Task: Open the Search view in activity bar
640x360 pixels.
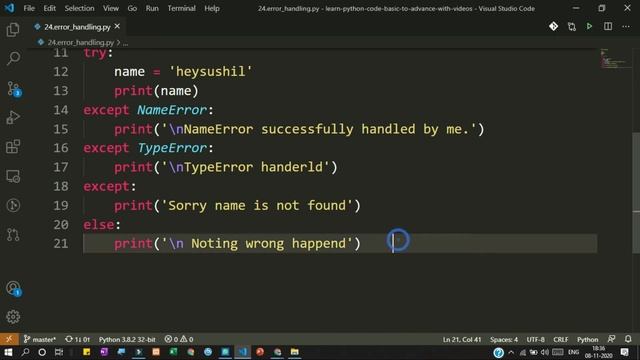Action: [13, 58]
